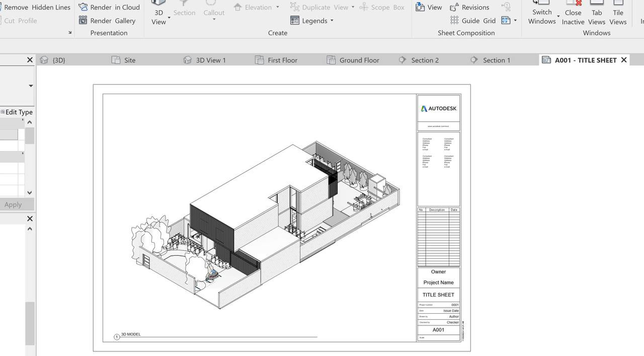Click the project number 0001 value
This screenshot has width=644, height=356.
(455, 305)
